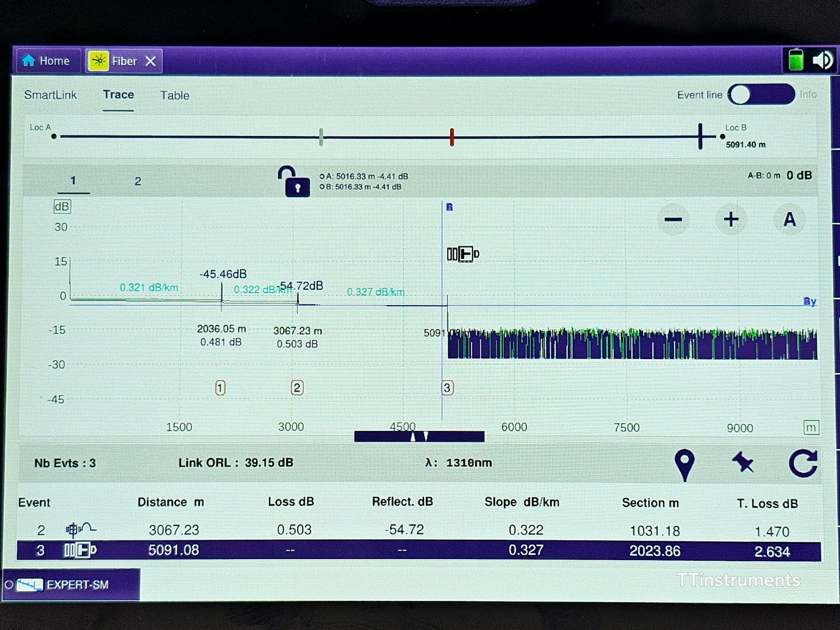The height and width of the screenshot is (630, 840).
Task: Switch to trace number 2 tab
Action: 138,182
